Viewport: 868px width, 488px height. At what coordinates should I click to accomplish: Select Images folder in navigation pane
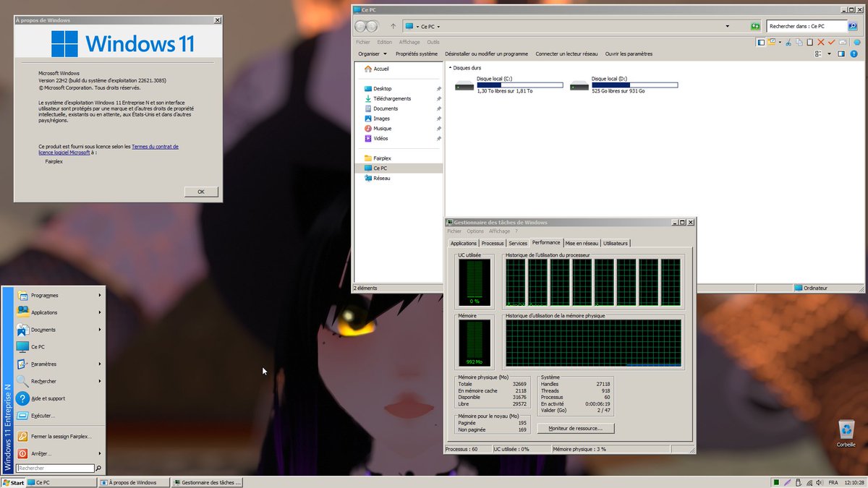(x=377, y=119)
